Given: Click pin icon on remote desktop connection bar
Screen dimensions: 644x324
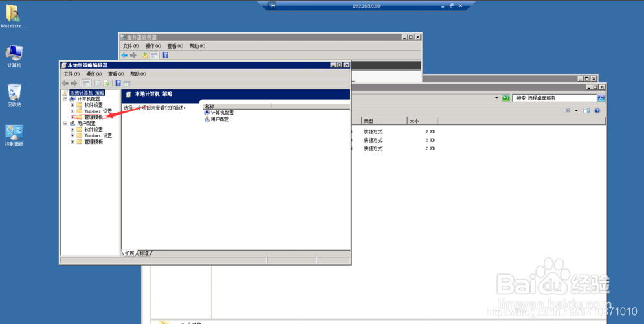Looking at the screenshot, I should click(x=272, y=6).
